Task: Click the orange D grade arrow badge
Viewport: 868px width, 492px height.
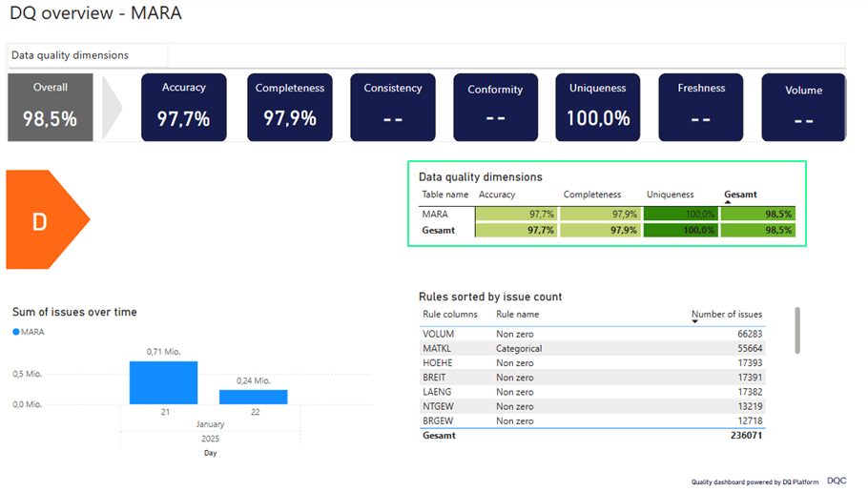Action: pos(43,220)
